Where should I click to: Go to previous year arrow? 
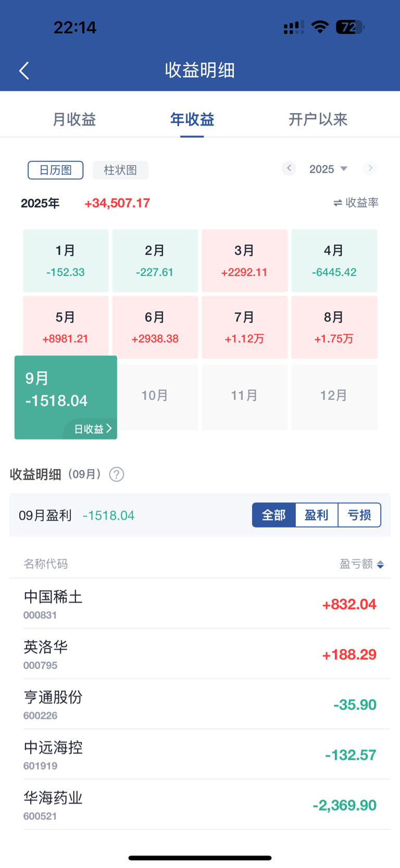289,168
